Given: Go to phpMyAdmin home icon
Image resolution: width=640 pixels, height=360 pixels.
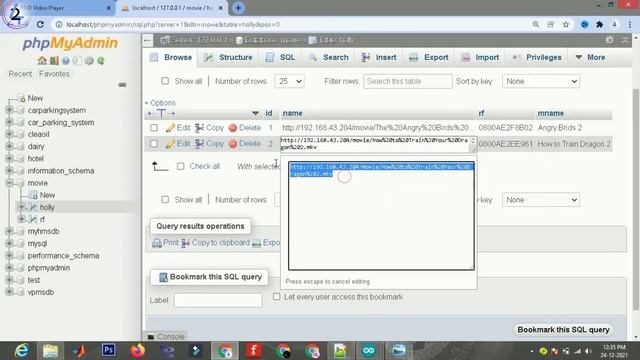Looking at the screenshot, I should [42, 61].
